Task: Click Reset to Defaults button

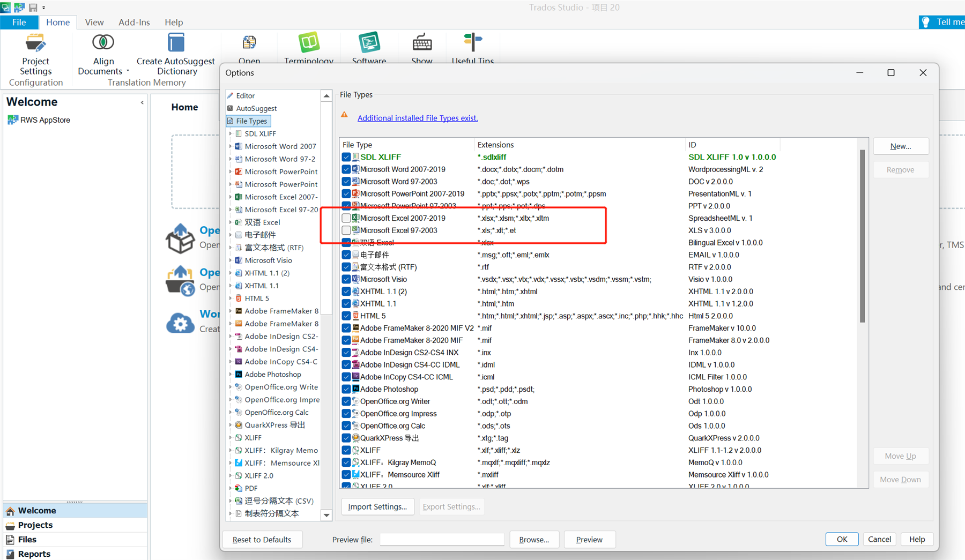Action: coord(262,540)
